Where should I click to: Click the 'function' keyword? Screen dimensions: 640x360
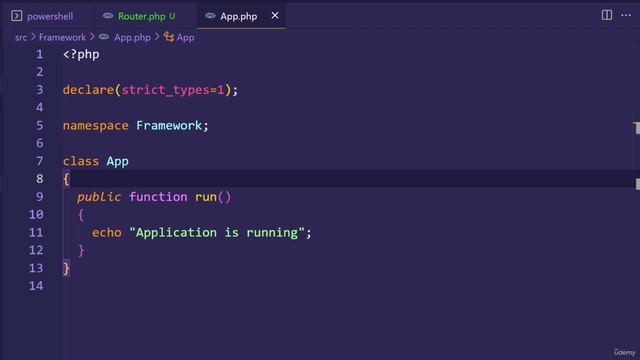pos(158,197)
